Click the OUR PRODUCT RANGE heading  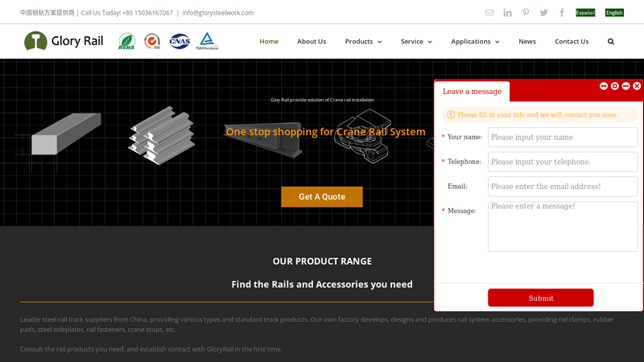[x=322, y=261]
